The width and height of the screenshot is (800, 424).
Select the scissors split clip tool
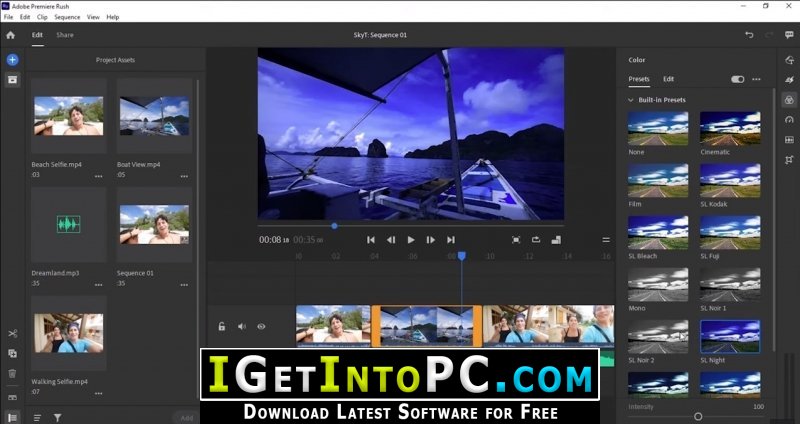click(13, 334)
